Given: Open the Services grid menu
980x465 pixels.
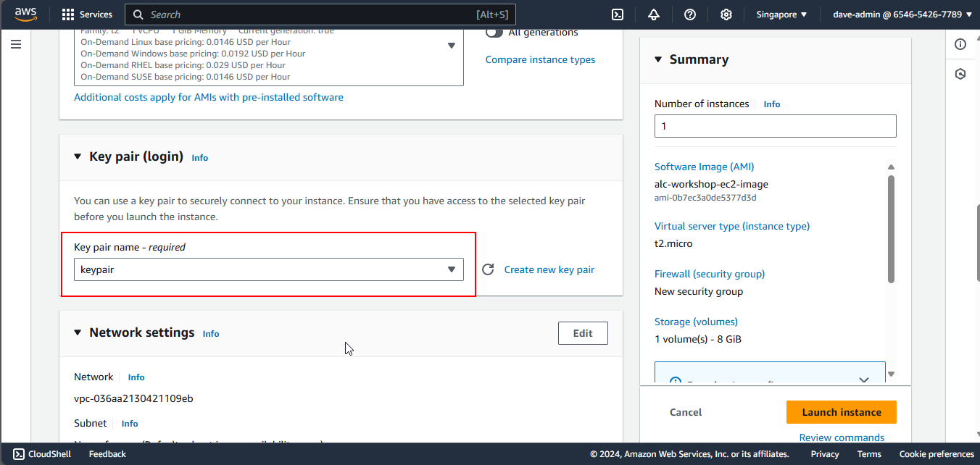Looking at the screenshot, I should click(x=86, y=14).
